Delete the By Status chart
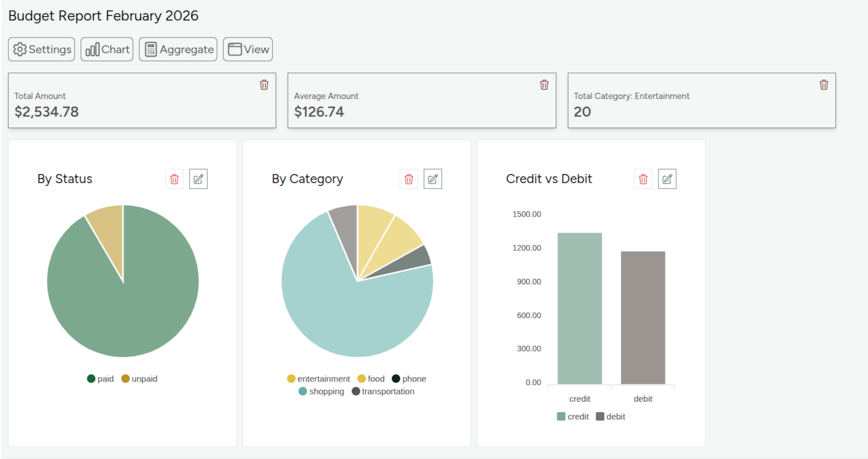868x459 pixels. pos(174,179)
